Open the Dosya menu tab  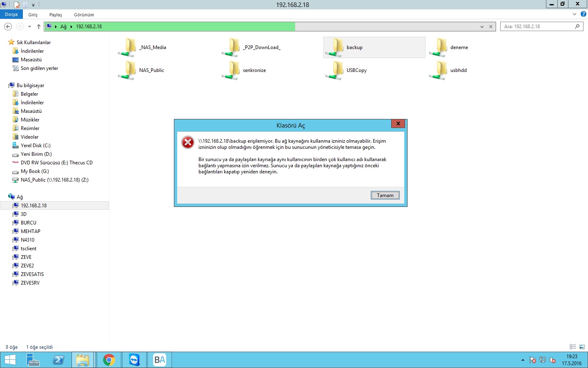pyautogui.click(x=11, y=14)
